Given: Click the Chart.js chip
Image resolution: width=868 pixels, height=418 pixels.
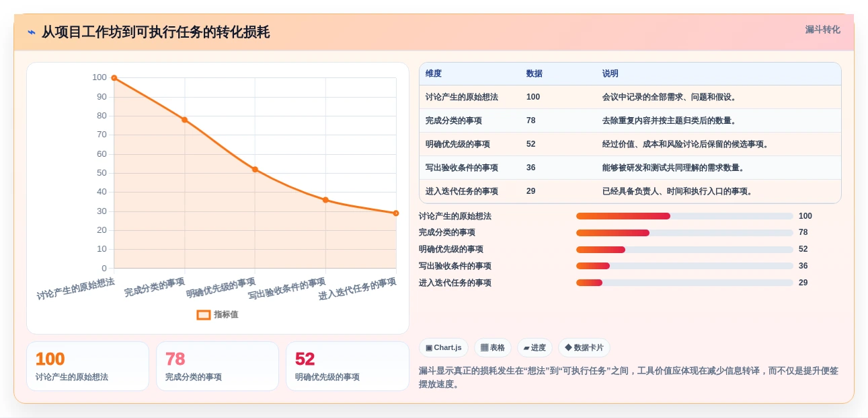Looking at the screenshot, I should (x=444, y=348).
